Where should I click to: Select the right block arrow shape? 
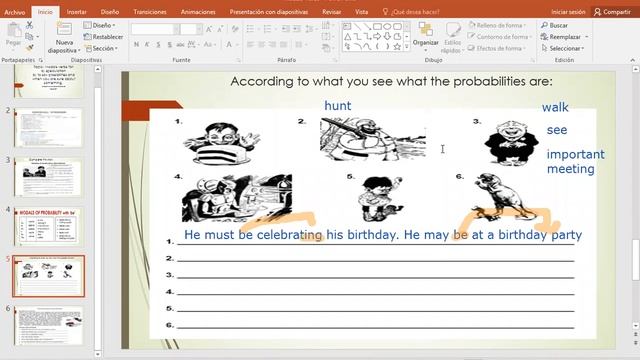coord(378,37)
